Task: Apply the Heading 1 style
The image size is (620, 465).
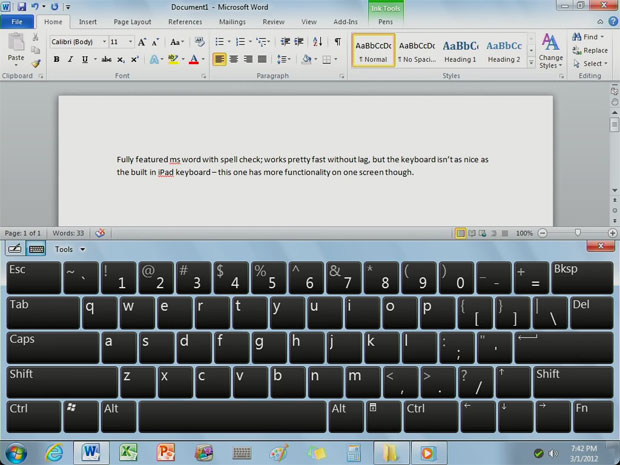Action: [460, 51]
